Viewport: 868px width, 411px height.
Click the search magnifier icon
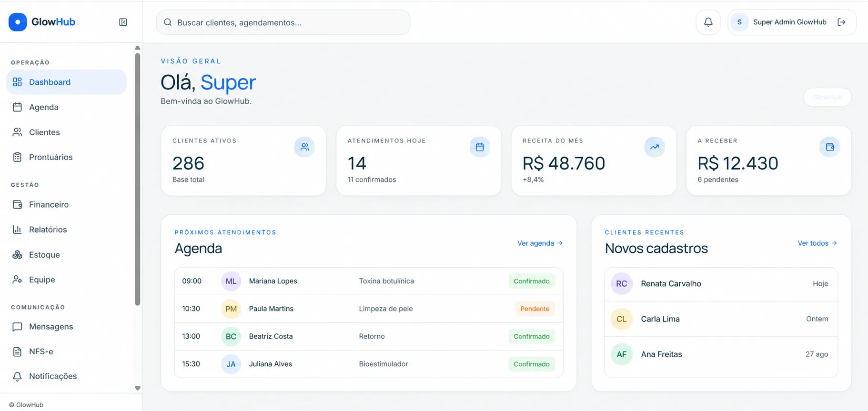168,22
